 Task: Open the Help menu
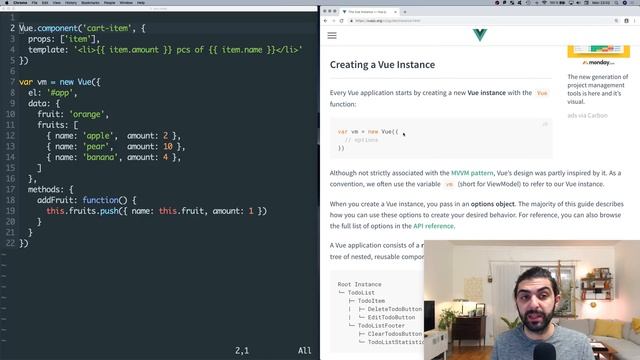(x=141, y=2)
